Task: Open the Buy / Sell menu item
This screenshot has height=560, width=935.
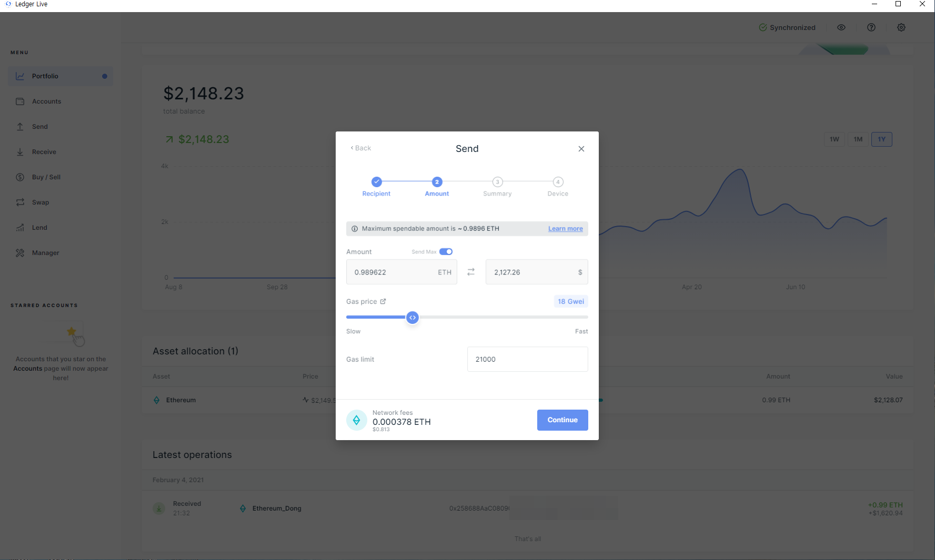Action: [x=60, y=177]
